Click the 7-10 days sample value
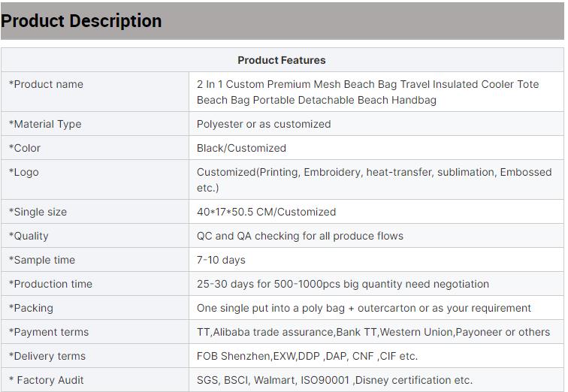This screenshot has width=568, height=392. point(221,260)
